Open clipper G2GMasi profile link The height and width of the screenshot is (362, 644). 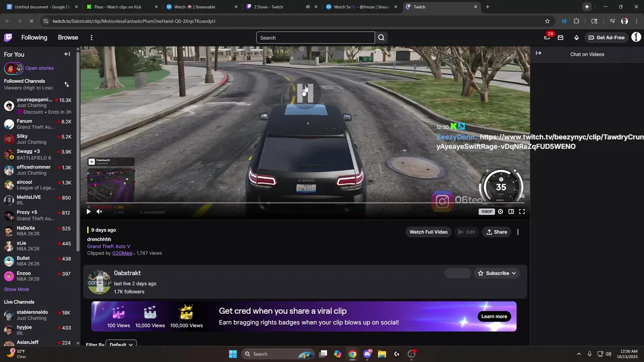point(122,253)
